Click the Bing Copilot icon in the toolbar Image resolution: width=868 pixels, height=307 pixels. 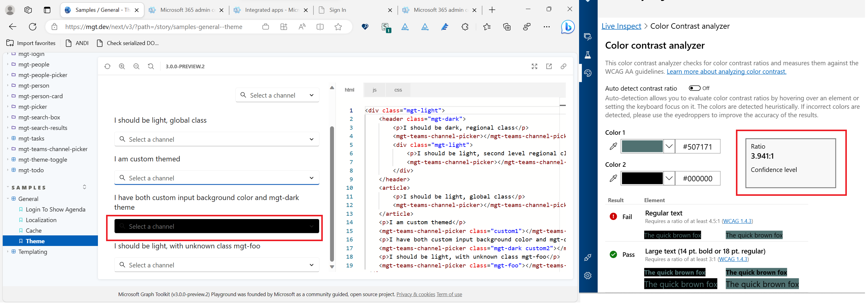click(x=568, y=27)
